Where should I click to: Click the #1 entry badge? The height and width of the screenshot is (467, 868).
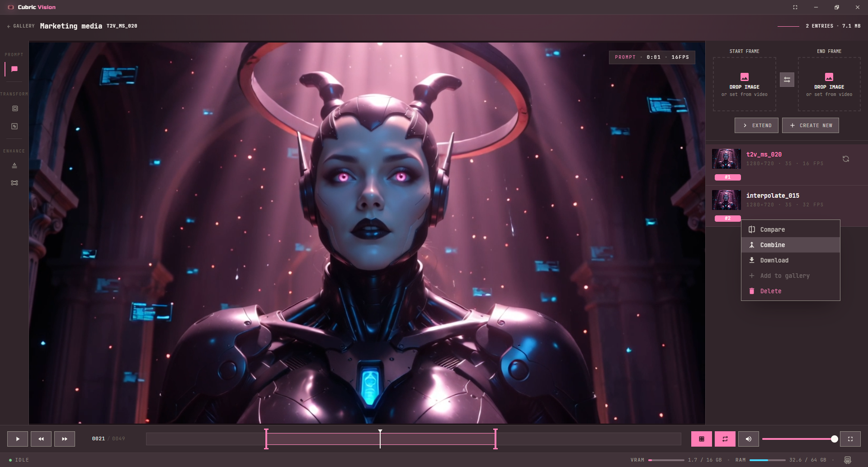pyautogui.click(x=728, y=177)
